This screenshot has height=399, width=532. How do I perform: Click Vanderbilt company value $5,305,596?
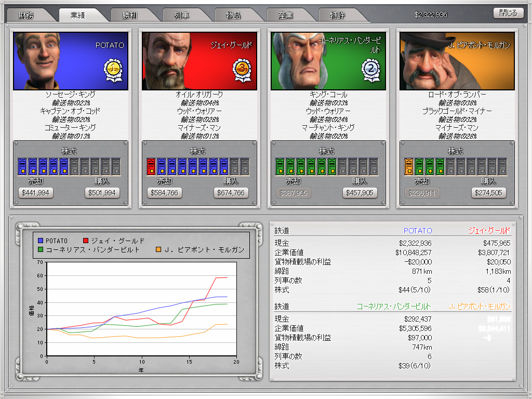tap(416, 329)
